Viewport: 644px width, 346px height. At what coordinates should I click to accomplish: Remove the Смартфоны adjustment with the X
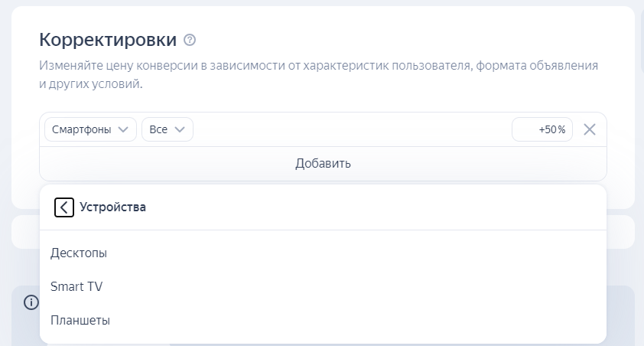(x=590, y=129)
